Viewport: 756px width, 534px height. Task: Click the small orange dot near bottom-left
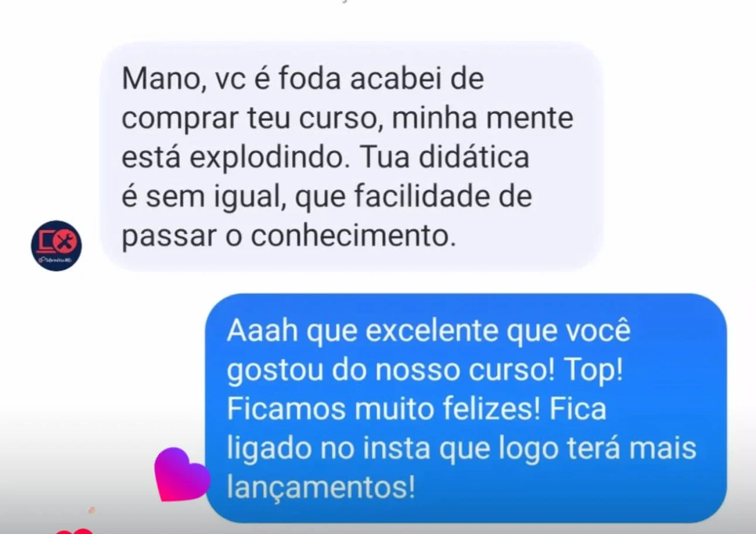coord(92,511)
